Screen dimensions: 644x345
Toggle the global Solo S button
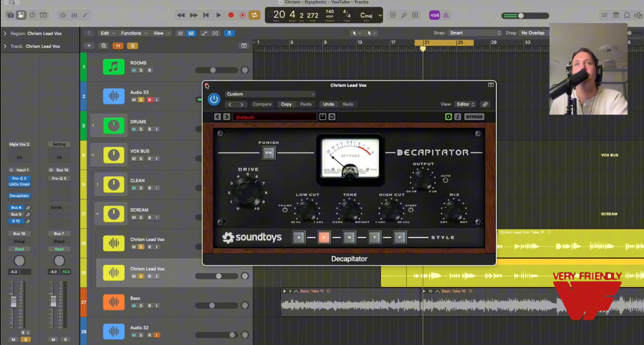(x=133, y=46)
